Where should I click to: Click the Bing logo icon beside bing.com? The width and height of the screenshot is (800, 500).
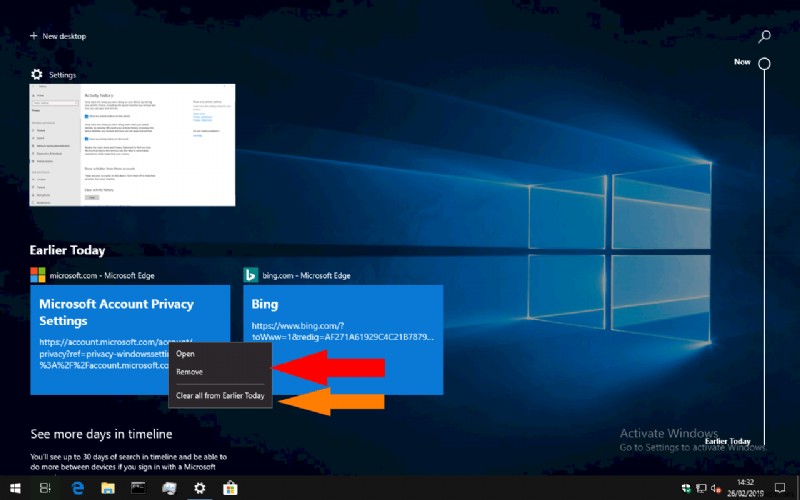click(x=251, y=275)
